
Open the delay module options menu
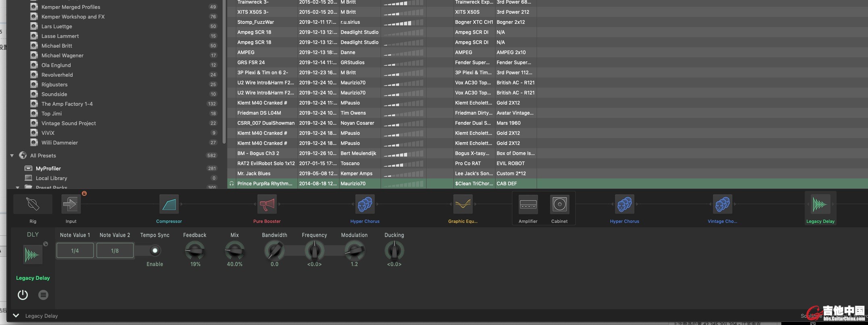[43, 295]
